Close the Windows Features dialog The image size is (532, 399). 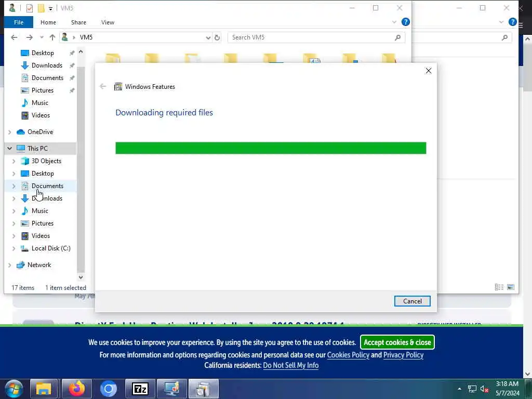(429, 71)
